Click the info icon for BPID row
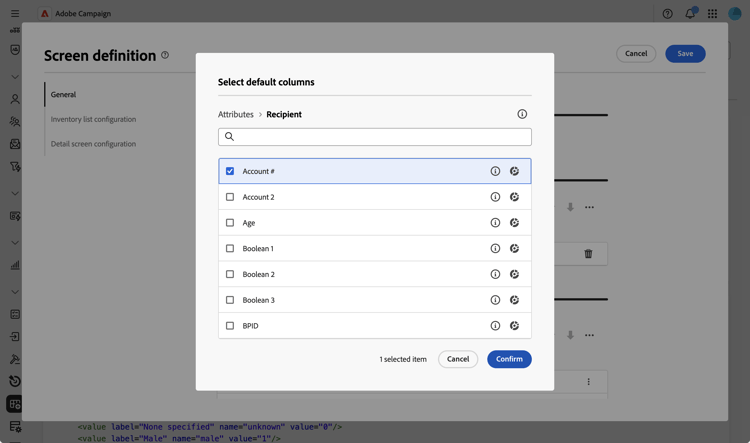The width and height of the screenshot is (750, 443). 495,326
